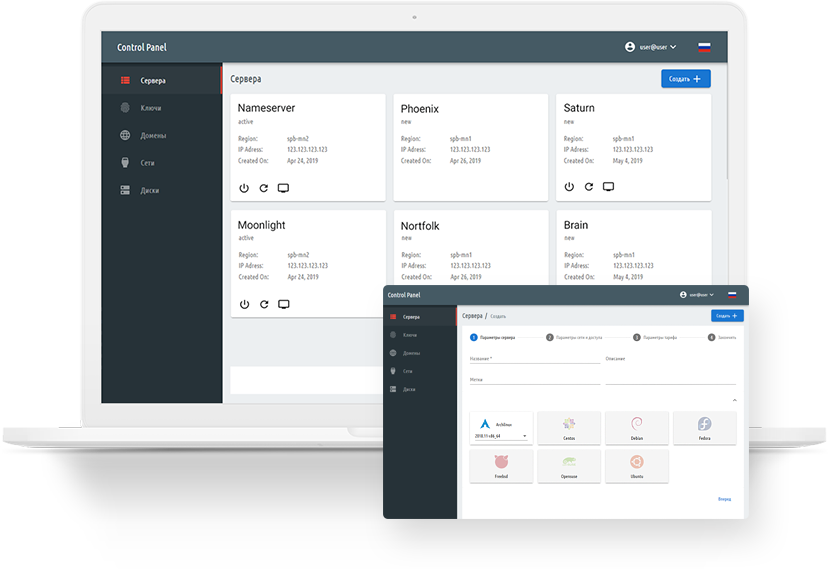Open the Phoenix server card title
This screenshot has height=569, width=829.
420,109
